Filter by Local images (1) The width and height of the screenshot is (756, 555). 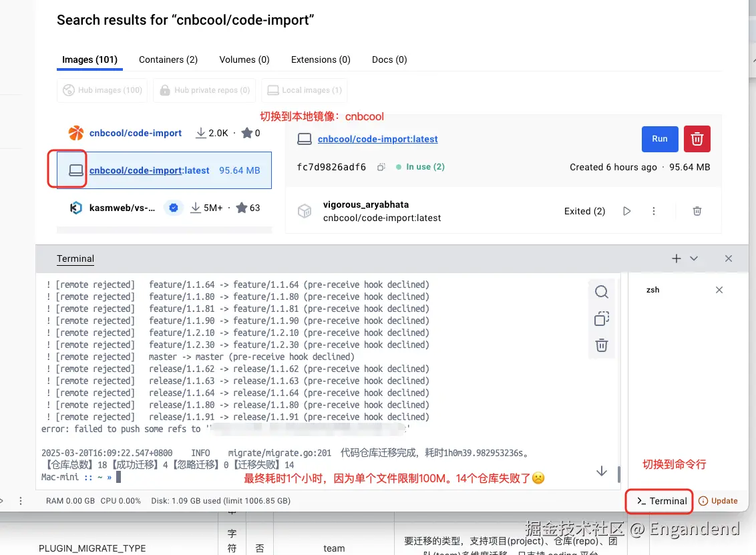click(x=305, y=90)
